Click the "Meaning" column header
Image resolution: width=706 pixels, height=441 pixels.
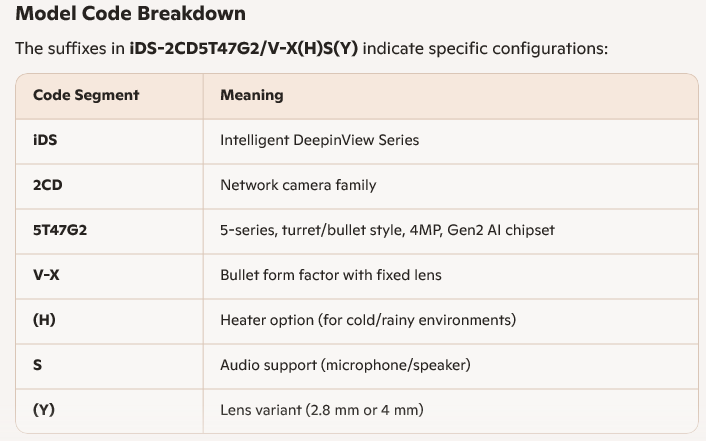pos(251,96)
